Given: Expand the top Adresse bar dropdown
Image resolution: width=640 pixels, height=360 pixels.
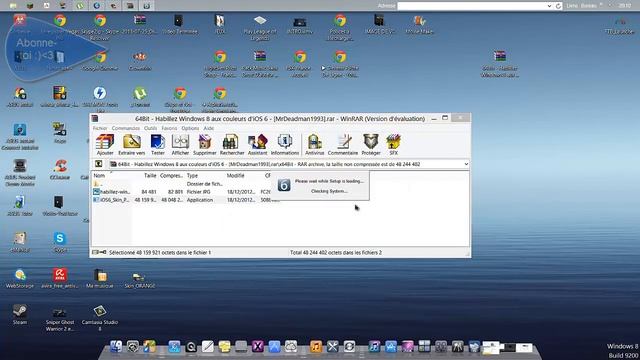Looking at the screenshot, I should point(549,6).
